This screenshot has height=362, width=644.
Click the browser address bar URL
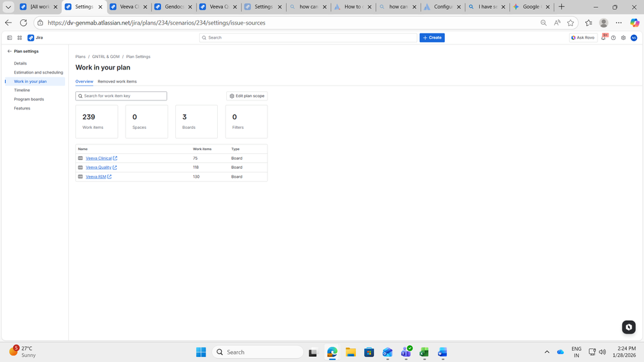point(157,23)
